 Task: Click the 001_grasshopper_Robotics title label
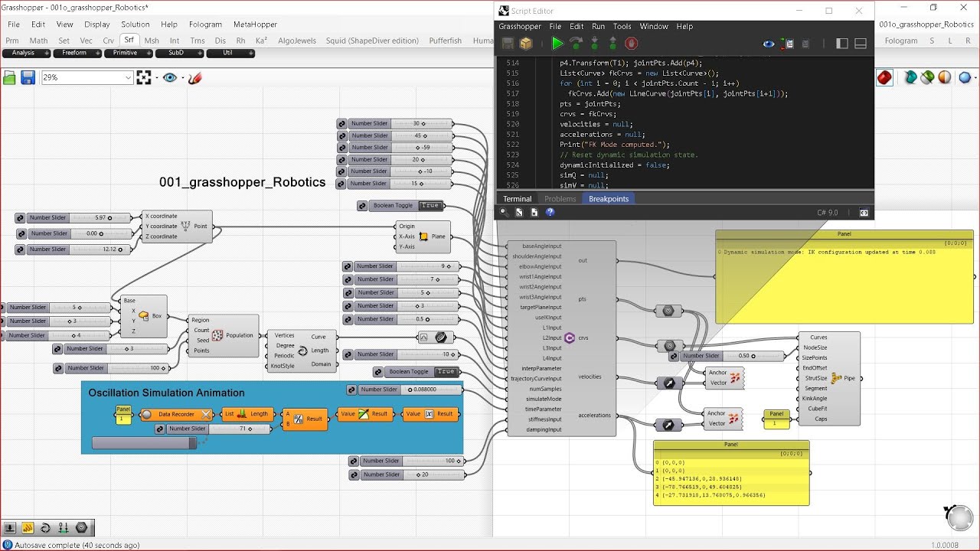(242, 182)
